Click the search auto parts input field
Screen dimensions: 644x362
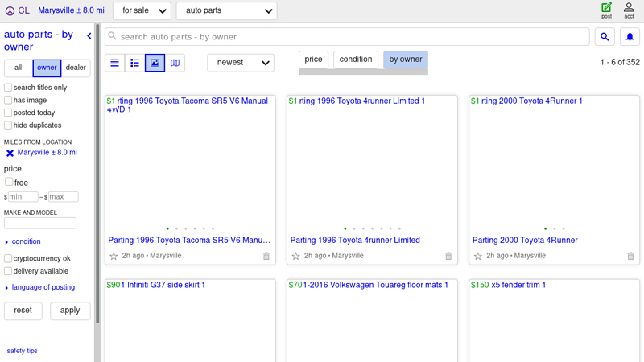[347, 37]
